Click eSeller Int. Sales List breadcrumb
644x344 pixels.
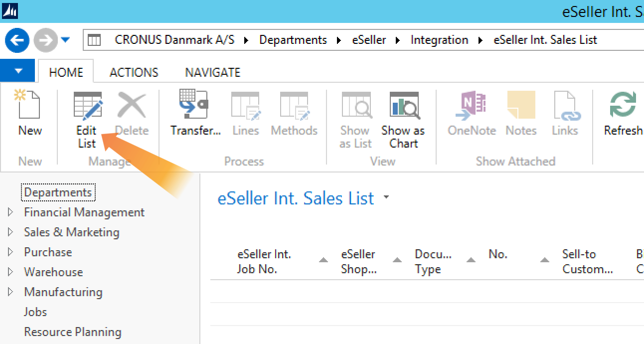click(545, 40)
